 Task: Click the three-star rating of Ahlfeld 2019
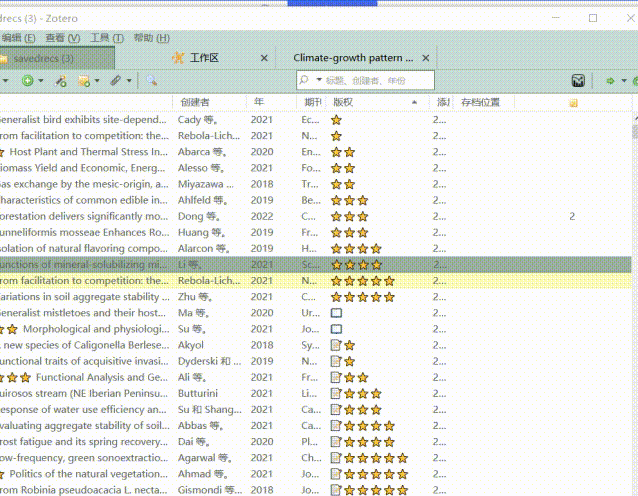[x=349, y=200]
